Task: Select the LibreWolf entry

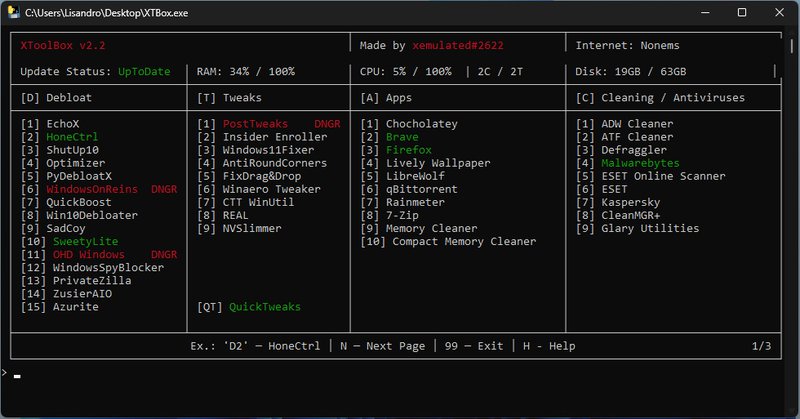Action: click(402, 176)
